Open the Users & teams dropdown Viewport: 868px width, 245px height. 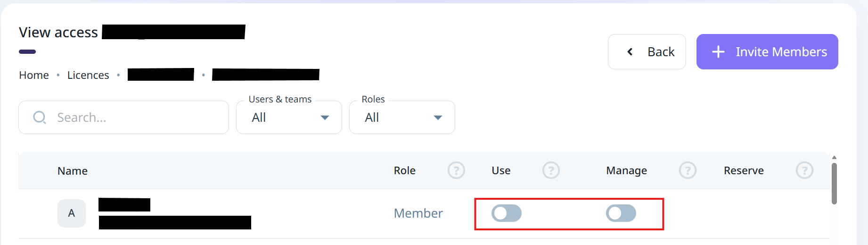pos(289,118)
